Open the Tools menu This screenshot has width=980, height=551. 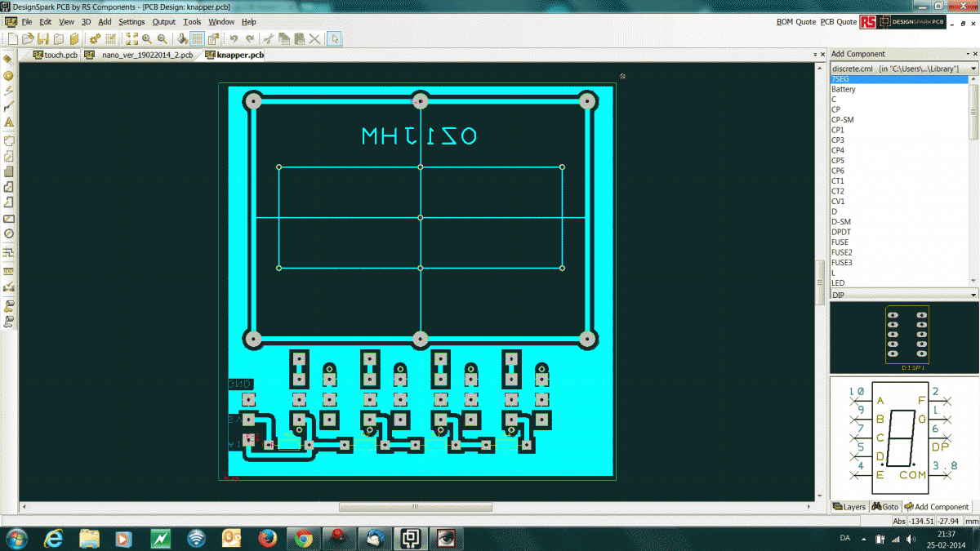(192, 22)
